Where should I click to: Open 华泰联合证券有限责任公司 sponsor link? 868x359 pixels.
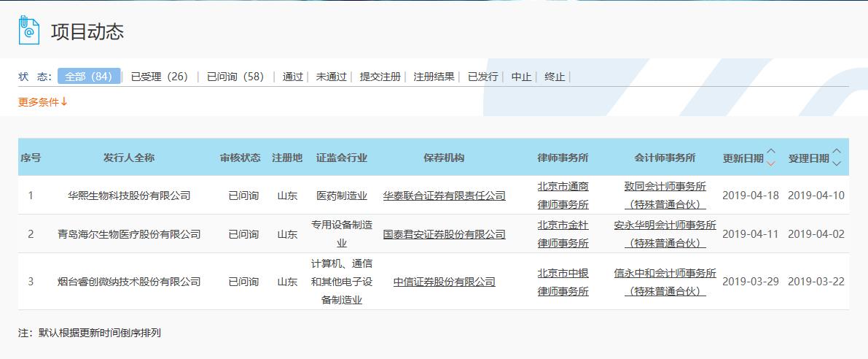444,196
